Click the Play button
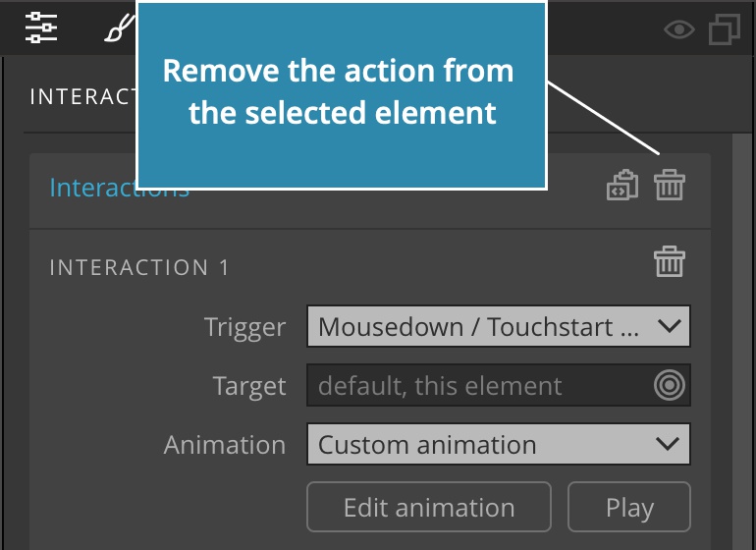Image resolution: width=756 pixels, height=550 pixels. click(x=629, y=507)
